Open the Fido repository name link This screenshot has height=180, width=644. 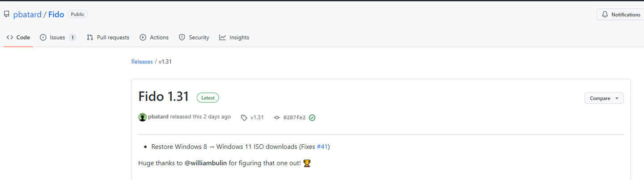pos(56,14)
